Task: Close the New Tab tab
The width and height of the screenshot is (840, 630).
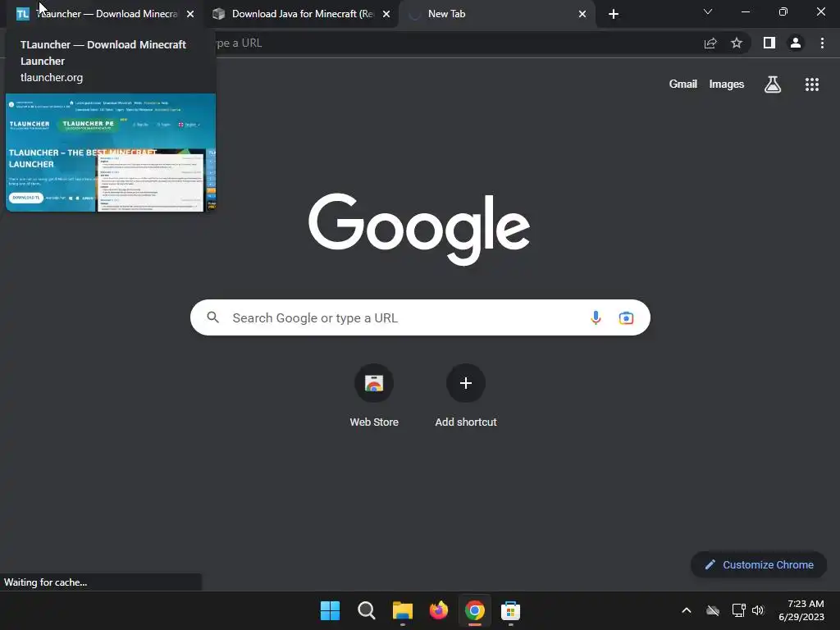Action: [x=582, y=15]
